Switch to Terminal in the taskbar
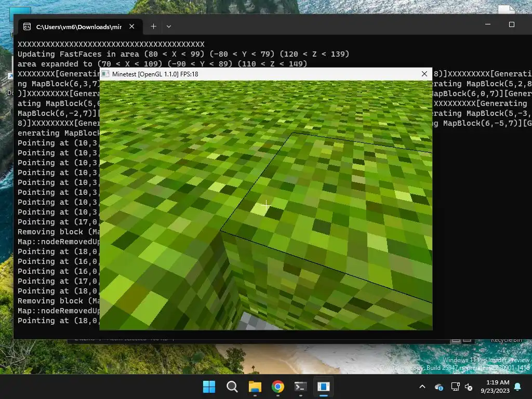This screenshot has width=532, height=399. [x=301, y=387]
